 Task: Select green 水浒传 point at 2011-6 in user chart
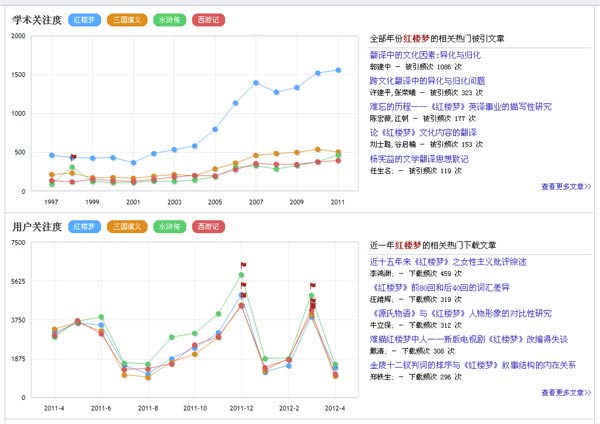(x=101, y=317)
